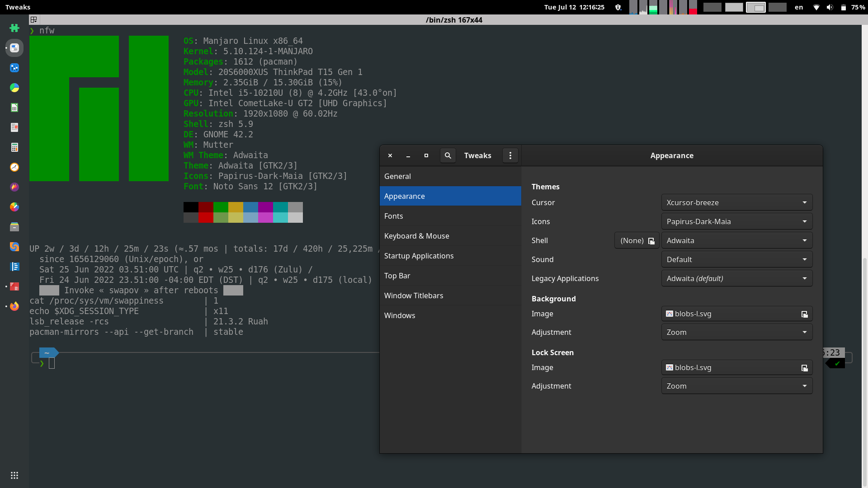This screenshot has width=868, height=488.
Task: Open the gray file drawer icon in dock
Action: pyautogui.click(x=14, y=227)
